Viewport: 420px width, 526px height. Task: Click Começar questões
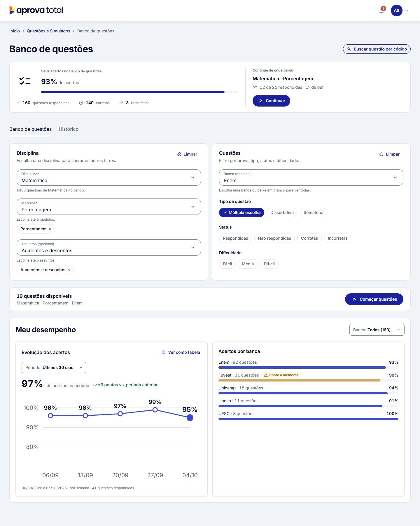(x=374, y=299)
